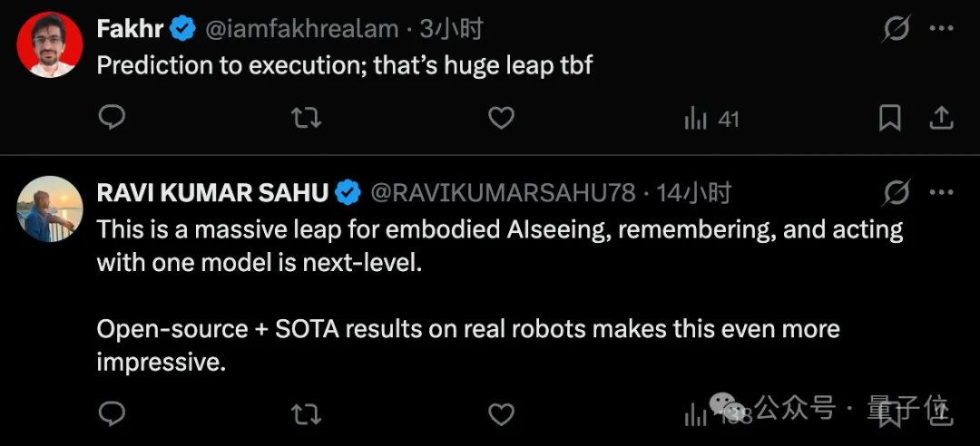Retweet Ravi Kumar Sahu's post
Viewport: 980px width, 446px height.
coord(306,415)
